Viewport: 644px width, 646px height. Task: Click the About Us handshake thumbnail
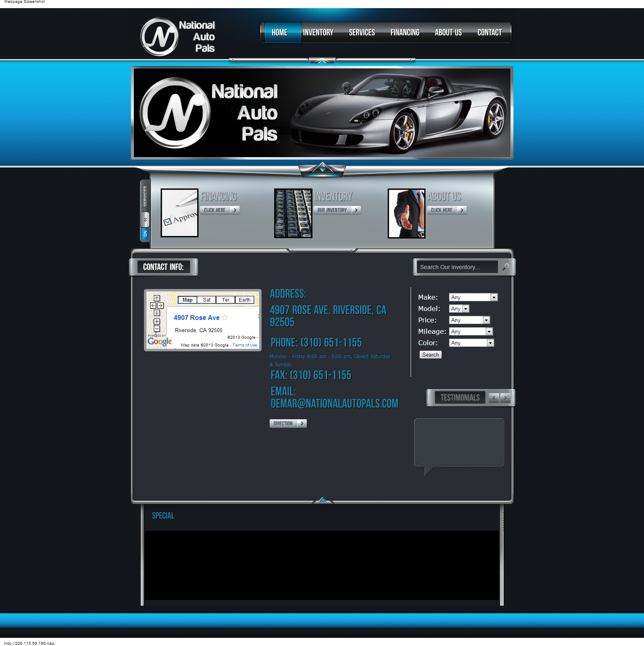[x=406, y=213]
